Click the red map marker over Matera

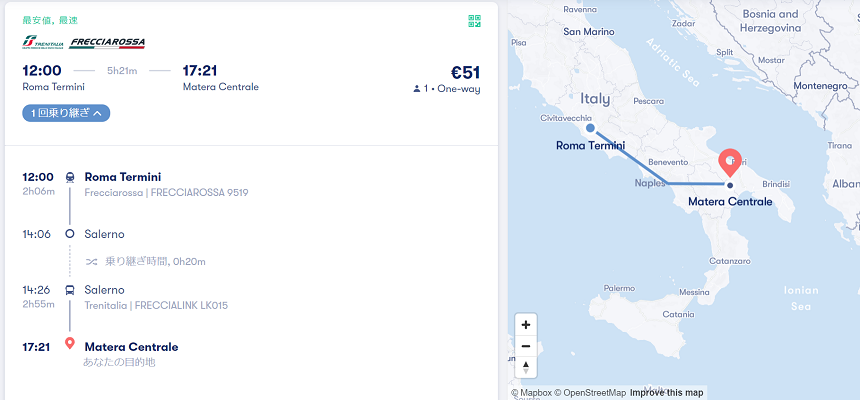tap(730, 161)
